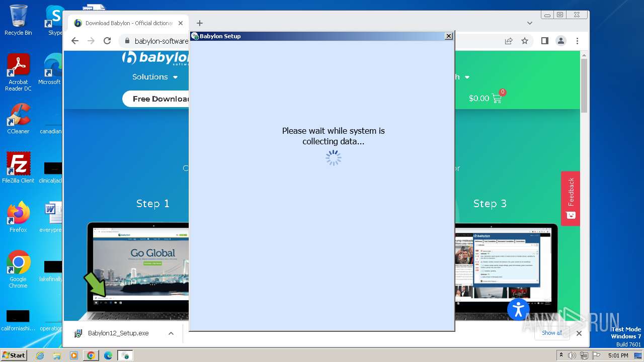The image size is (644, 362).
Task: Open the accessibility widget button
Action: [x=518, y=309]
